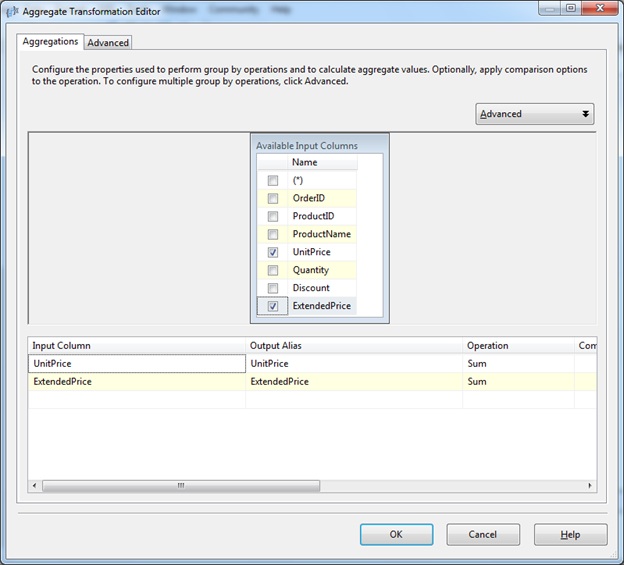Click the Output Alias header
This screenshot has height=565, width=624.
click(354, 345)
